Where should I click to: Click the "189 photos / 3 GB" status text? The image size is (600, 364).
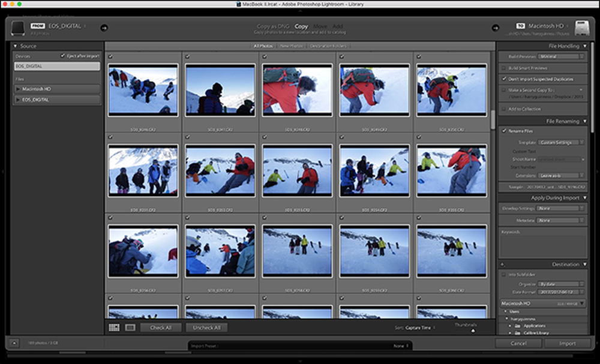tap(43, 343)
